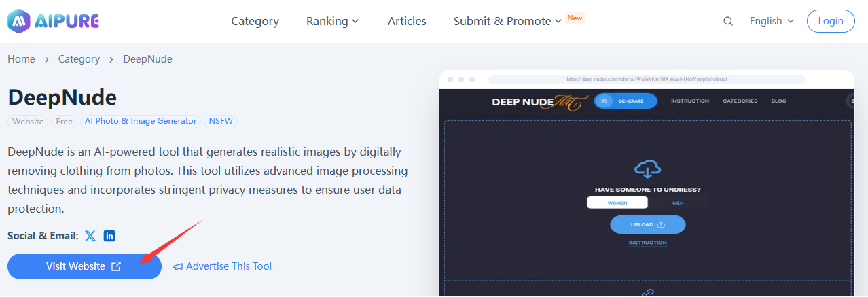
Task: Select the AI Photo & Image Generator tag
Action: (x=141, y=122)
